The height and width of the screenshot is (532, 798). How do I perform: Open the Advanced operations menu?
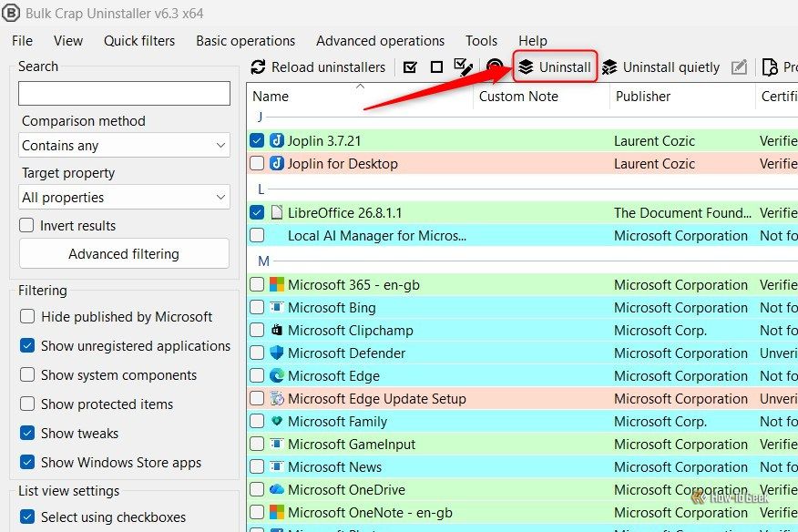click(380, 41)
